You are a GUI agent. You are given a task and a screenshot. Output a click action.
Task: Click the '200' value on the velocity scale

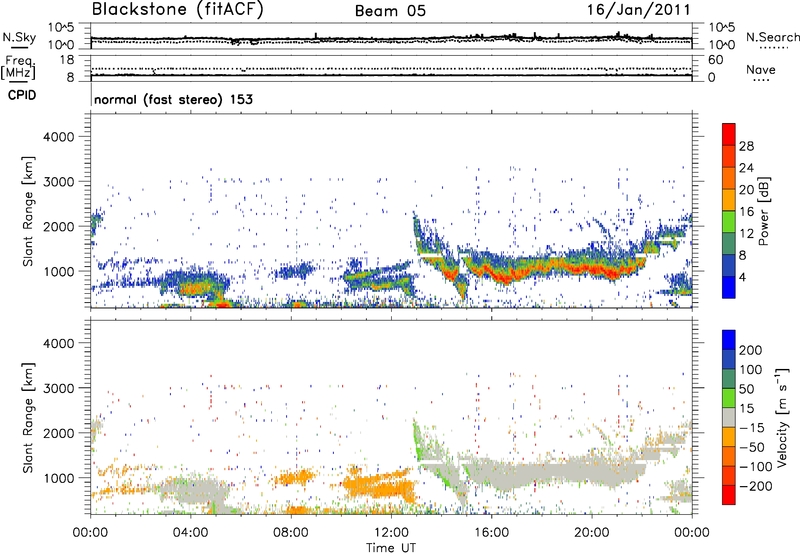coord(751,350)
